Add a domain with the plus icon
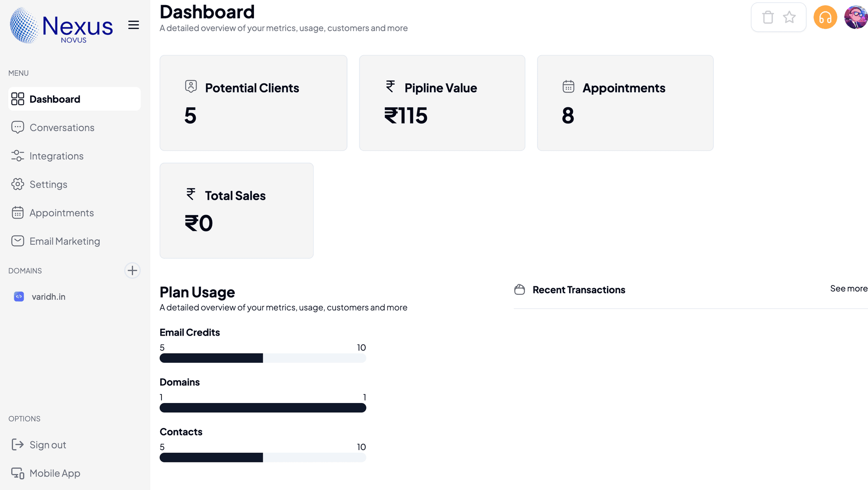Screen dimensions: 868x490 tap(132, 271)
